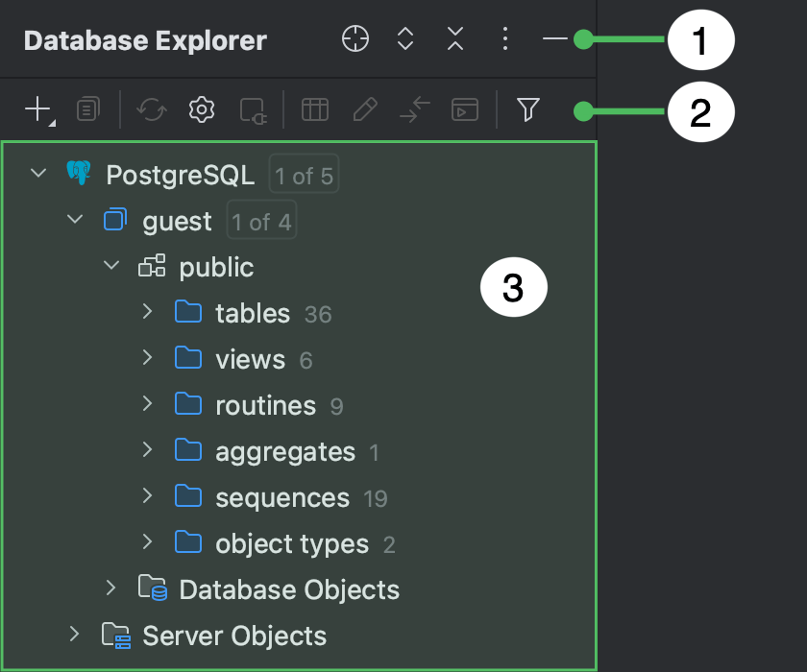Toggle the filter funnel in toolbar

click(527, 109)
